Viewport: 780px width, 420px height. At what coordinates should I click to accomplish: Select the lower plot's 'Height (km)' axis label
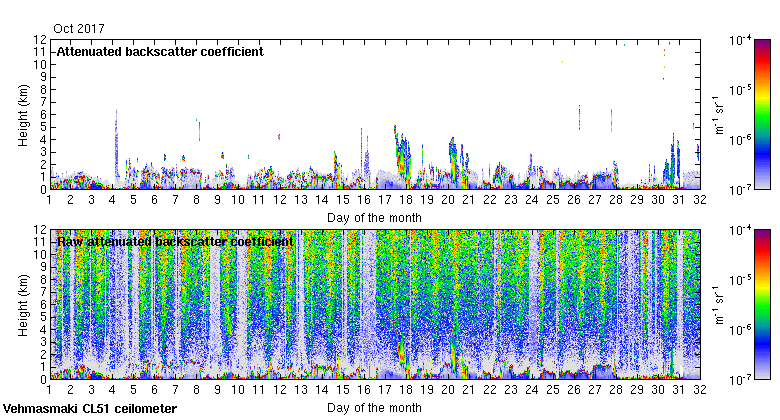pyautogui.click(x=23, y=305)
